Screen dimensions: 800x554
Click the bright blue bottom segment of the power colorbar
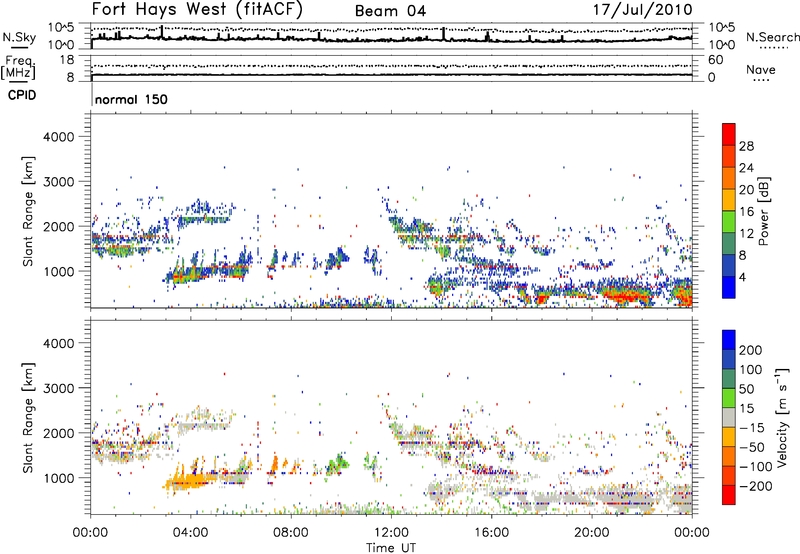[729, 287]
